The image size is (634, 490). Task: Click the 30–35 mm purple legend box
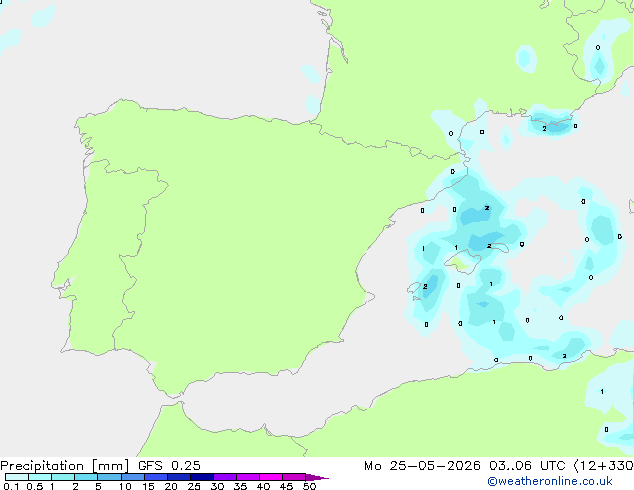[x=225, y=477]
